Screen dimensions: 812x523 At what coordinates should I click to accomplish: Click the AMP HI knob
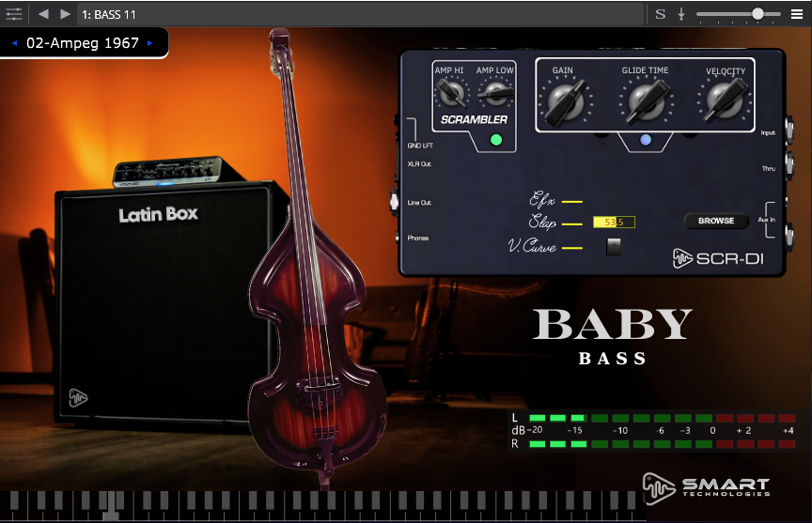[x=451, y=93]
